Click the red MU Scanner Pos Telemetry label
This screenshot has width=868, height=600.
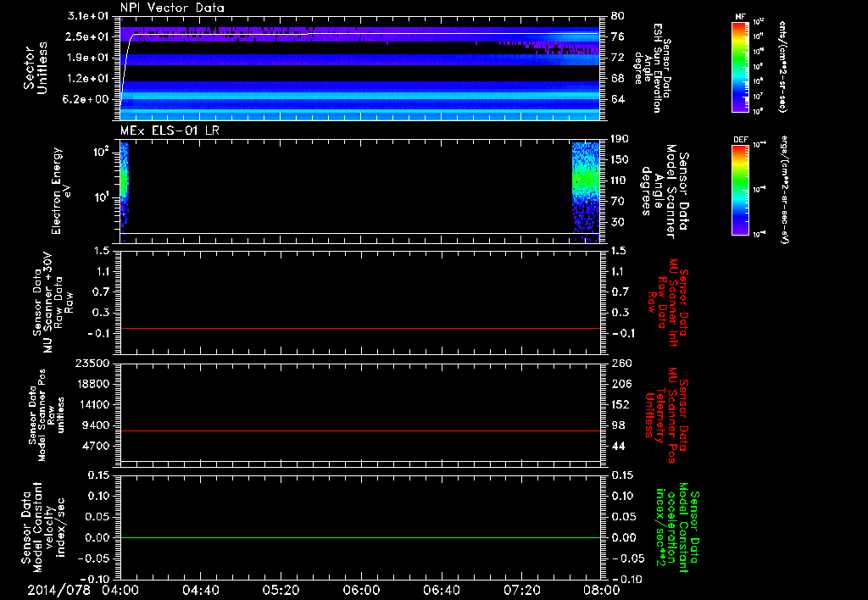click(667, 414)
